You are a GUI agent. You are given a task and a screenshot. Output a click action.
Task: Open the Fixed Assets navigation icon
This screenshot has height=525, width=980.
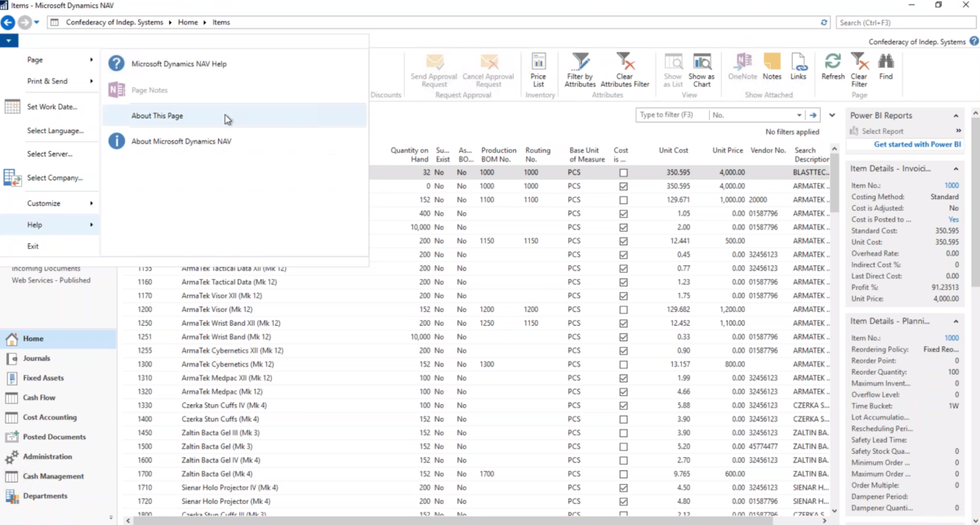tap(11, 378)
